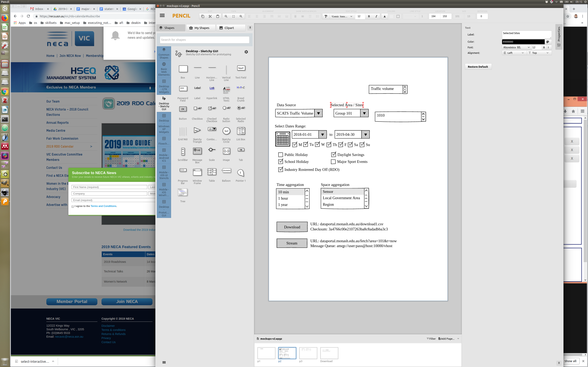The height and width of the screenshot is (367, 588).
Task: Click the Restore Default button
Action: coord(478,67)
